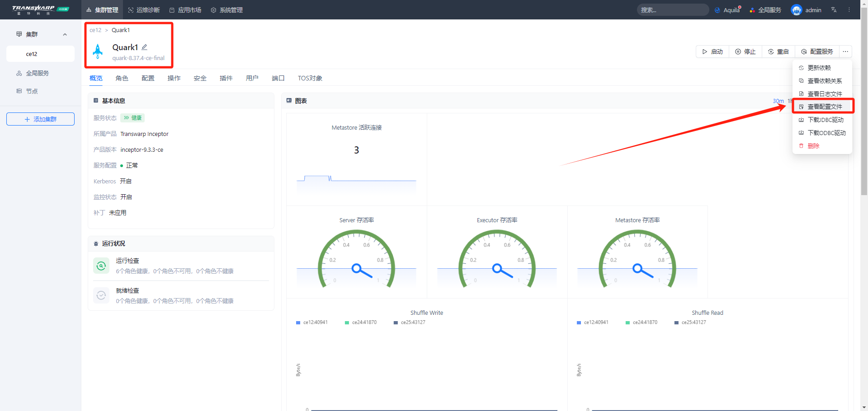The height and width of the screenshot is (411, 868).
Task: Switch to the 用户 tab
Action: (252, 78)
